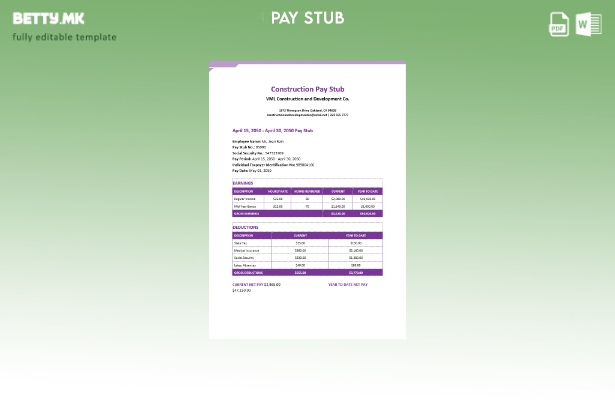Image resolution: width=615 pixels, height=400 pixels.
Task: Click the purple deductions table header row
Action: click(307, 235)
